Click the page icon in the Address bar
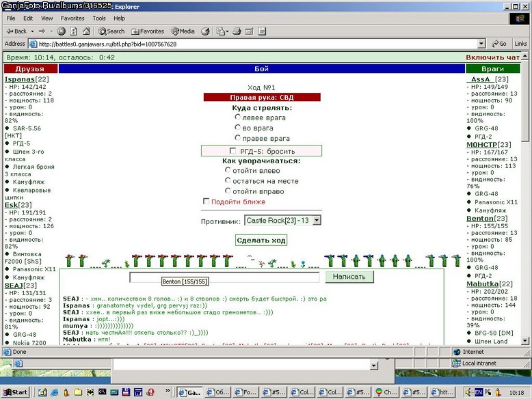The width and height of the screenshot is (532, 399). pos(33,44)
